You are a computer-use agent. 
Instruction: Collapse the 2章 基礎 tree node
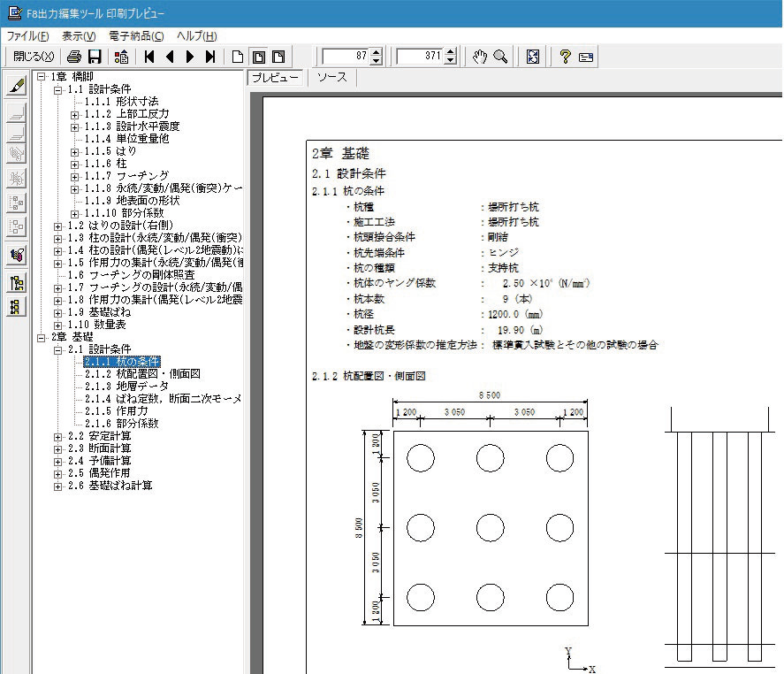(x=42, y=338)
